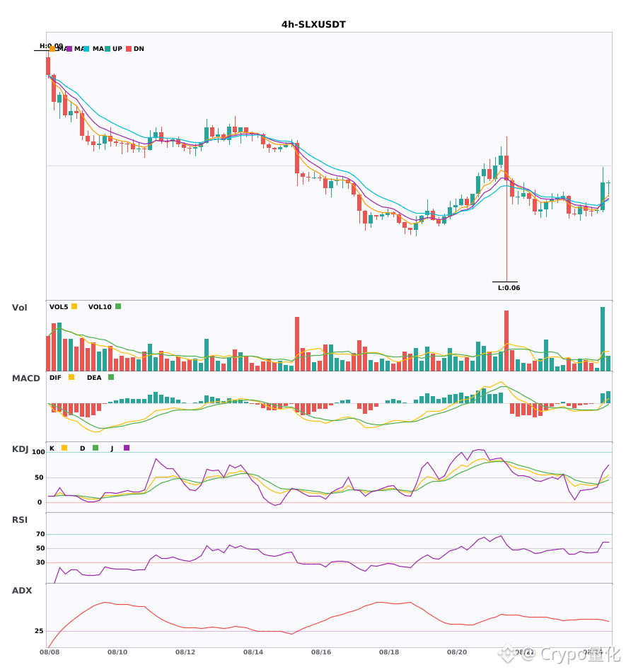Click the first red candle below H:0.09
Image resolution: width=626 pixels, height=672 pixels.
48,66
